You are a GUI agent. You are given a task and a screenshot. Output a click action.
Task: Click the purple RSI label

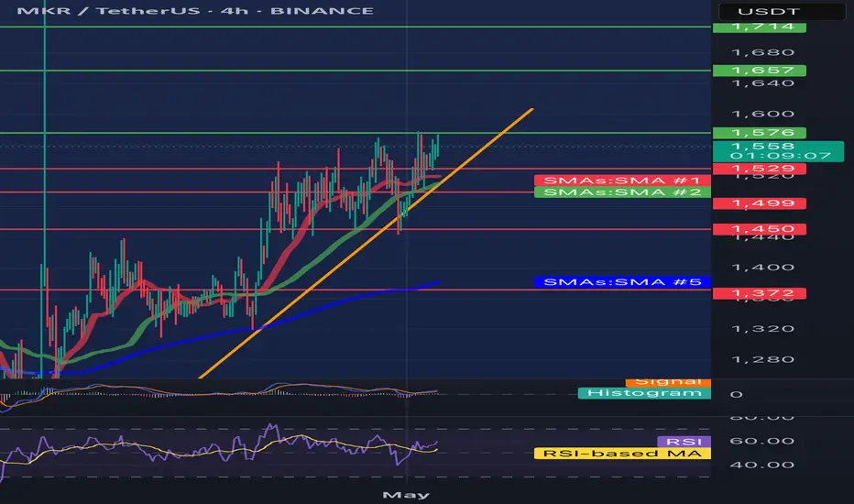coord(684,442)
